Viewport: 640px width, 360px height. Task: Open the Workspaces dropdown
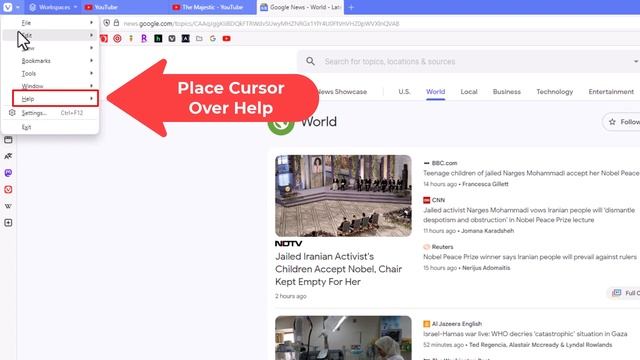pos(53,7)
